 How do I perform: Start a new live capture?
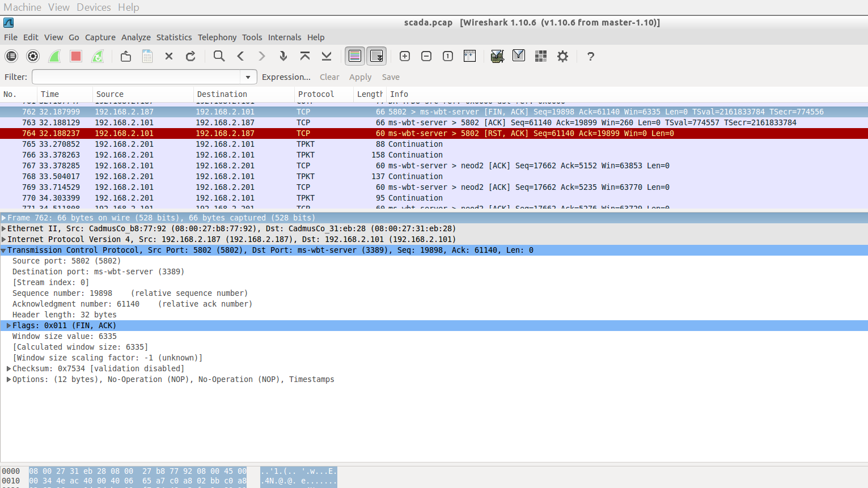pyautogui.click(x=54, y=56)
